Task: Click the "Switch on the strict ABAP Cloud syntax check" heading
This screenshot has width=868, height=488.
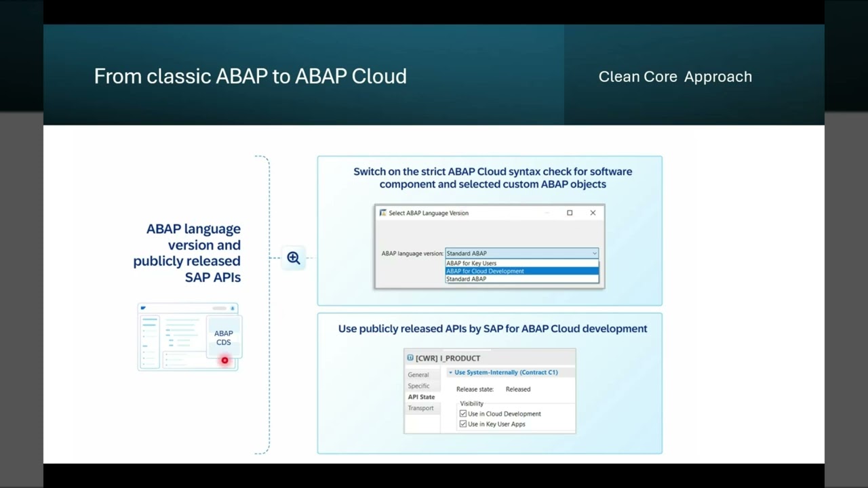Action: pyautogui.click(x=493, y=178)
